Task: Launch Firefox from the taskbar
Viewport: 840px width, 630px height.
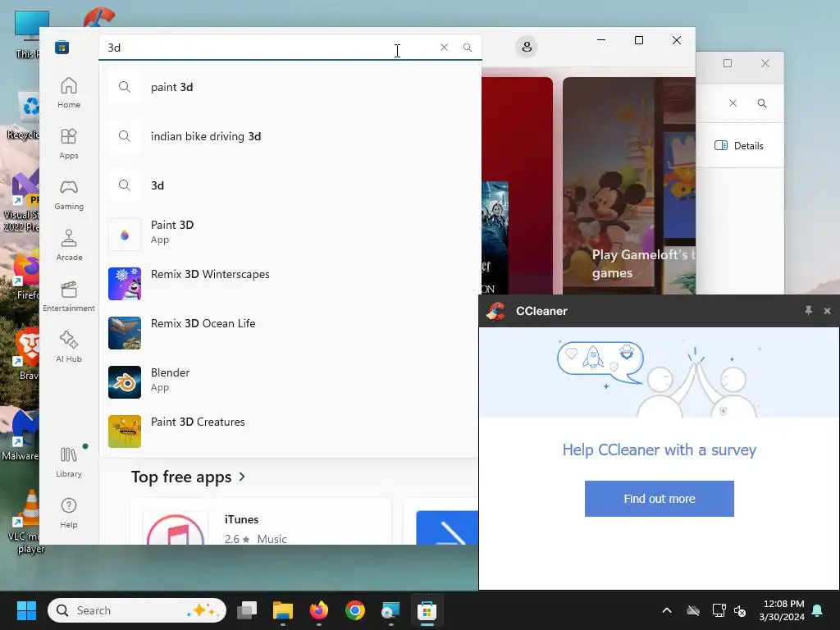Action: [x=319, y=610]
